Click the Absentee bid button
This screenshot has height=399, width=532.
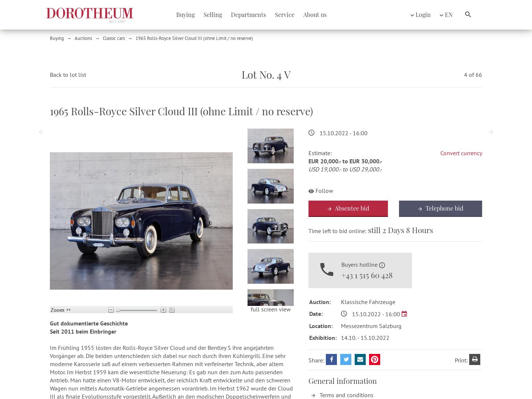pos(348,209)
